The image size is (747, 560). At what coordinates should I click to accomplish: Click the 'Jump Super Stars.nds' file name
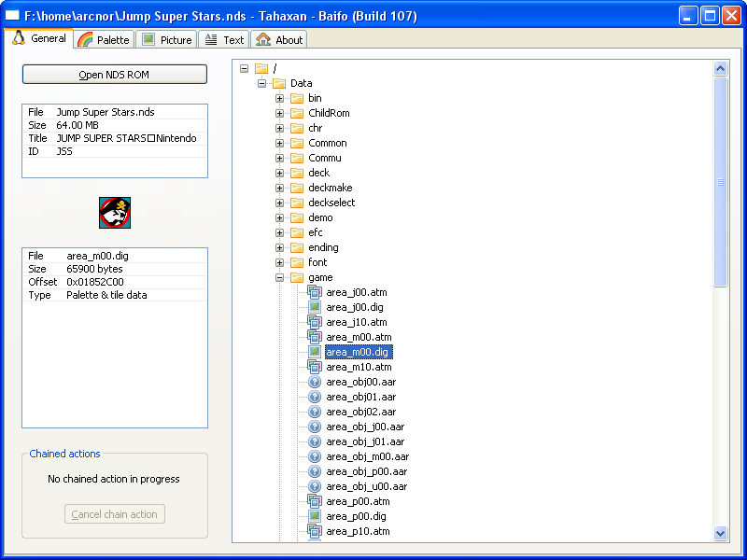coord(106,112)
